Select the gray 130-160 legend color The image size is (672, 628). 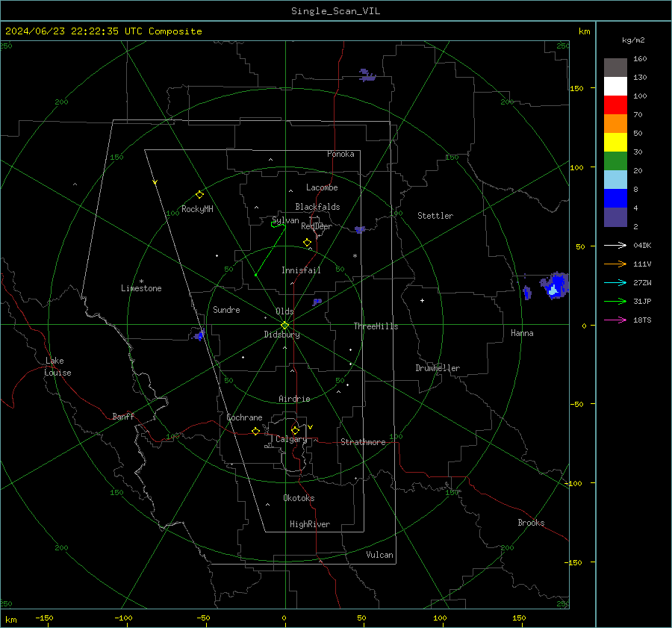coord(615,68)
